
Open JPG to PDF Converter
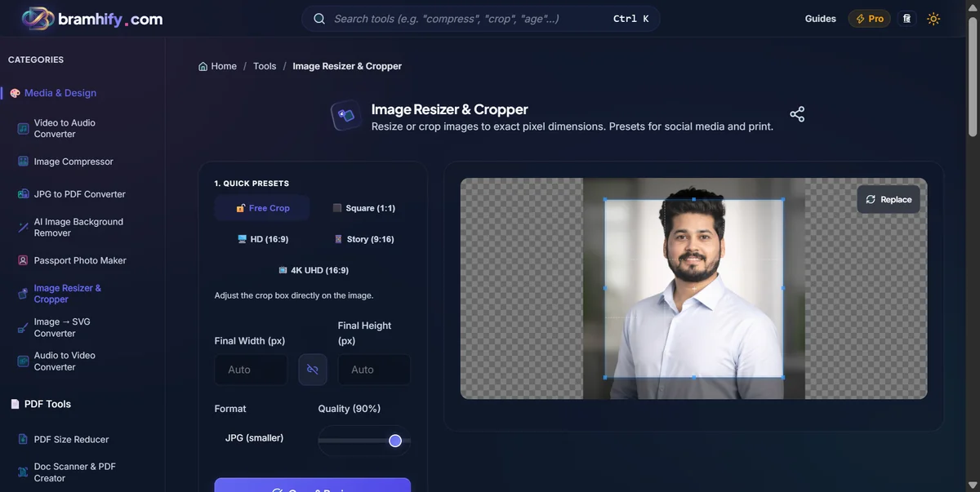(x=79, y=194)
